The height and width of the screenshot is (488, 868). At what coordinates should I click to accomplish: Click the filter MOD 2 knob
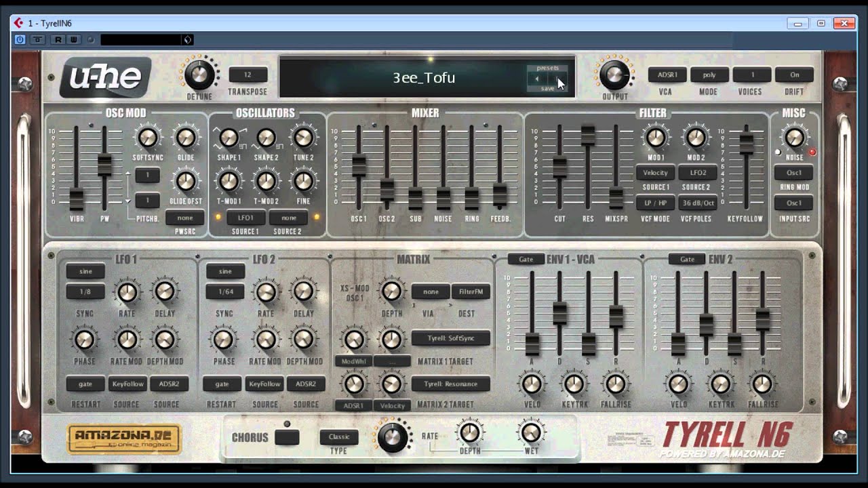click(x=696, y=138)
